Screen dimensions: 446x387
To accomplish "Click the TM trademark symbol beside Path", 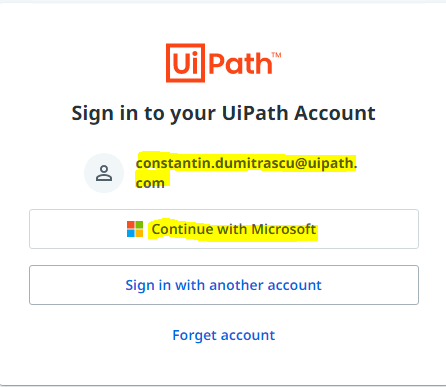I will coord(277,55).
